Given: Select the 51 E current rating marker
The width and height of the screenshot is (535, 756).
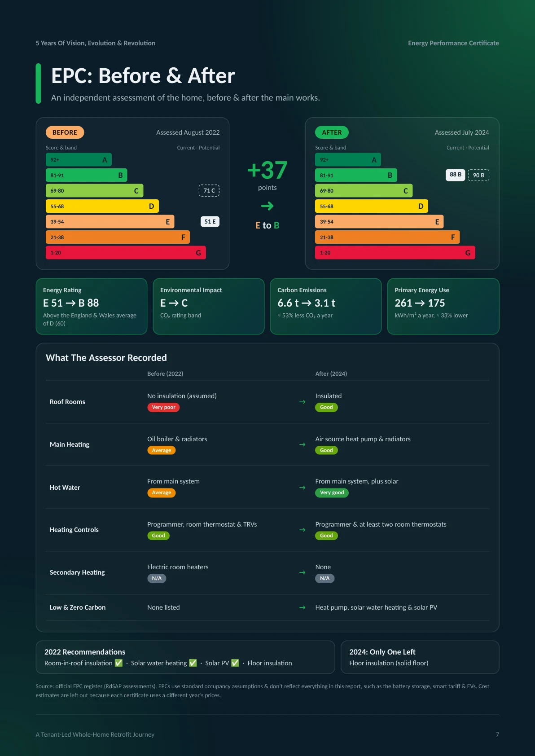Looking at the screenshot, I should pyautogui.click(x=210, y=221).
